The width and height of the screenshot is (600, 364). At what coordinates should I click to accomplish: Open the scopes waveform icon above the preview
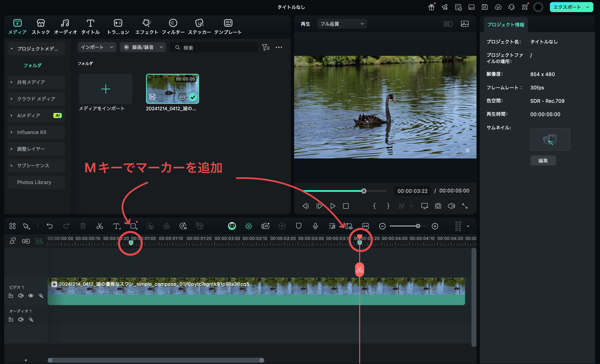465,24
